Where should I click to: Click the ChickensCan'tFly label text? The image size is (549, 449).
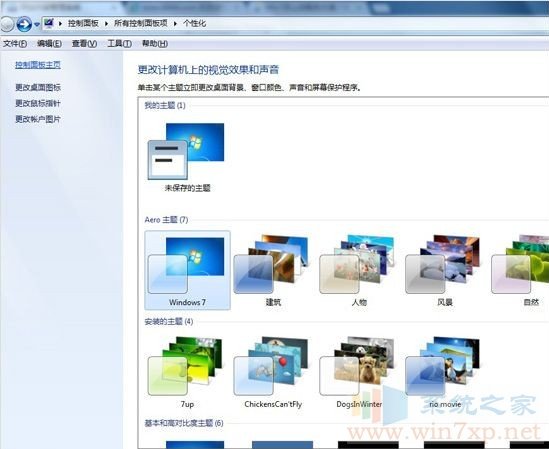click(273, 404)
